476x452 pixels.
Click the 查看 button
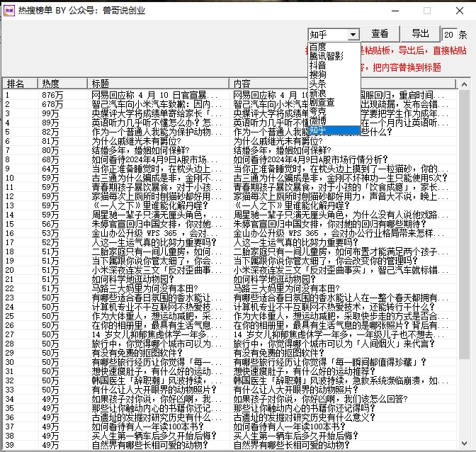click(380, 34)
